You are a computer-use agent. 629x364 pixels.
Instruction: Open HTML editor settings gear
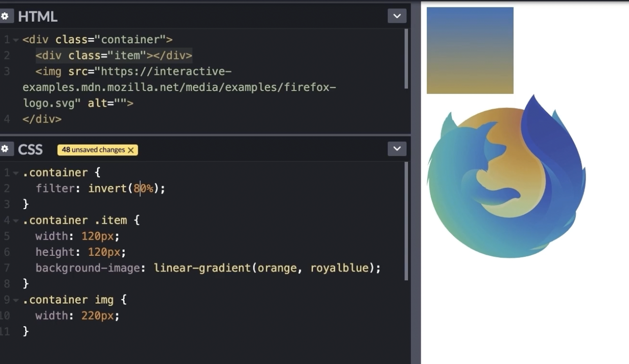click(x=5, y=16)
